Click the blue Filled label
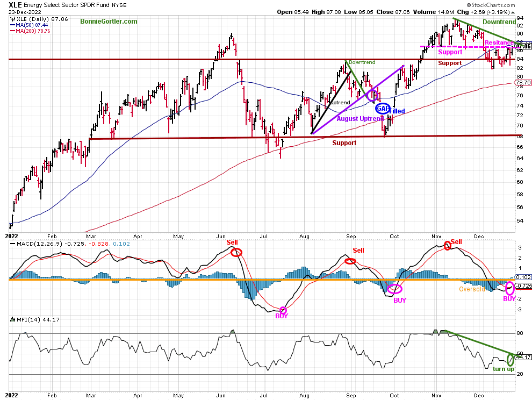The image size is (532, 400). coord(397,111)
